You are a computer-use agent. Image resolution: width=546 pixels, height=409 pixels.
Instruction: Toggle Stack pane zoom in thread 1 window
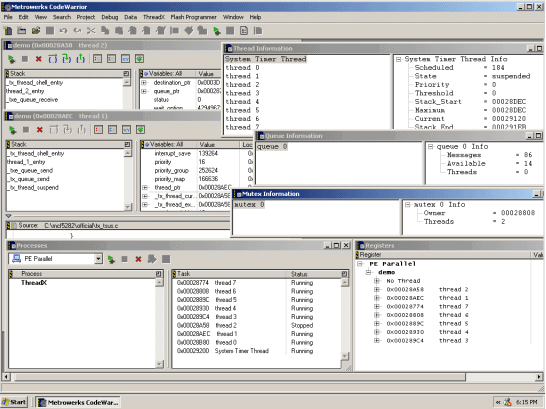point(127,144)
